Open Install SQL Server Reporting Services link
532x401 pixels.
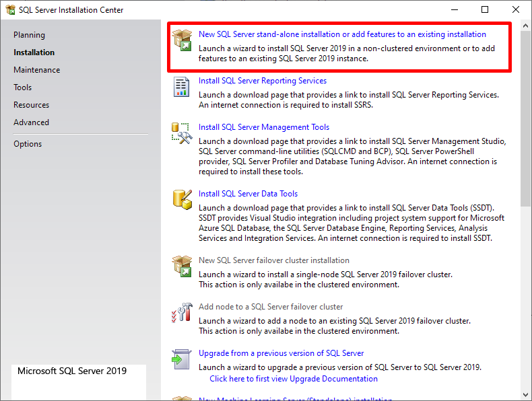pyautogui.click(x=263, y=81)
